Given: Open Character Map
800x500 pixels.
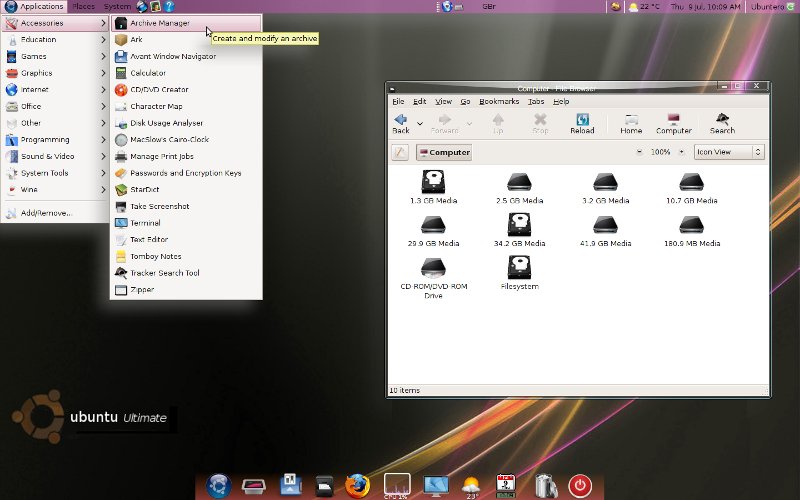Looking at the screenshot, I should tap(186, 106).
